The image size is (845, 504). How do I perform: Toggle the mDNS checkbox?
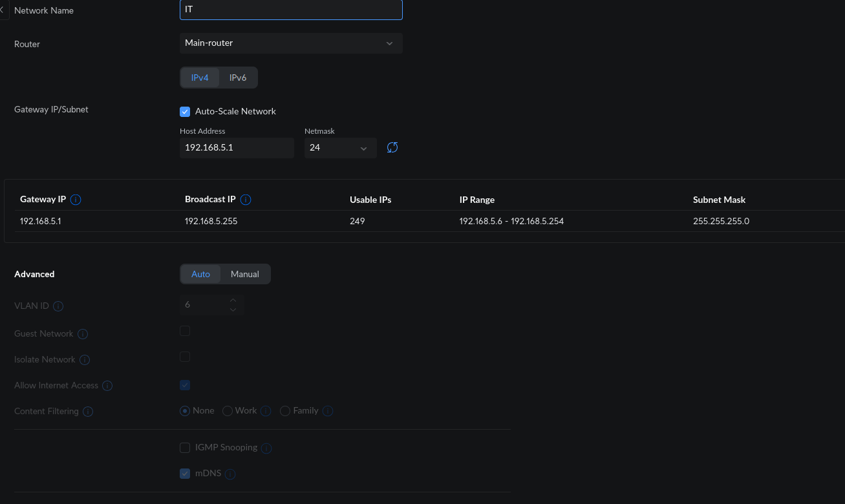coord(185,473)
